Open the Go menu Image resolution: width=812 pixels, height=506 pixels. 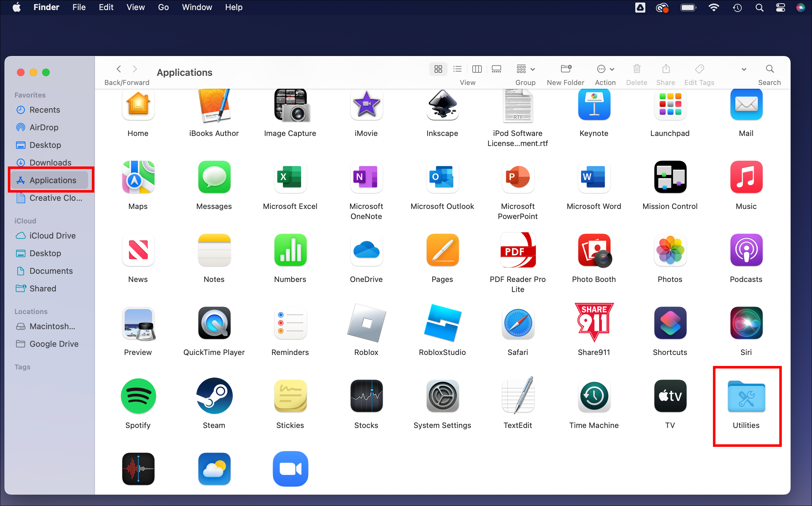pyautogui.click(x=163, y=7)
